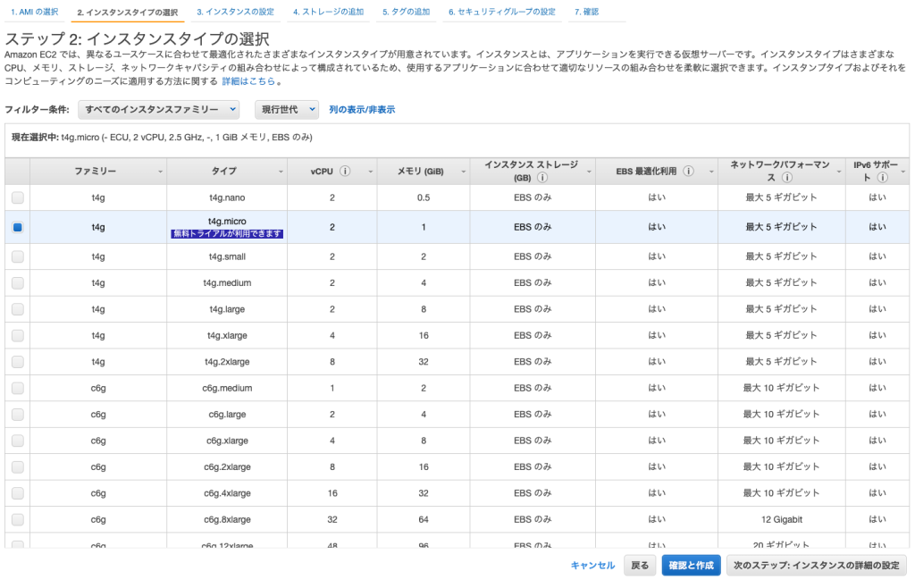This screenshot has width=915, height=588.
Task: Click the 12 Gigabit network cell
Action: click(781, 519)
